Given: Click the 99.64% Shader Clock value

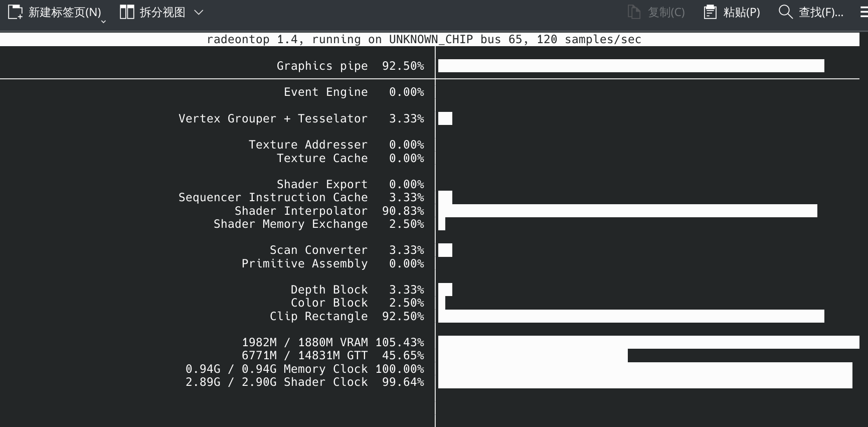Looking at the screenshot, I should click(403, 382).
